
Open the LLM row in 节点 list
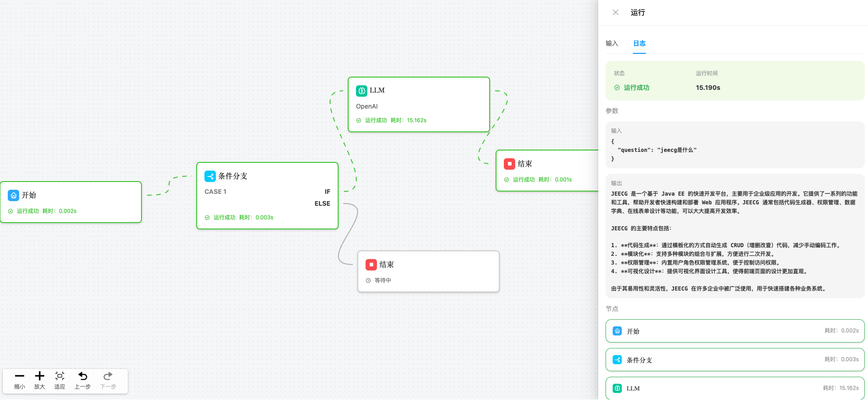pyautogui.click(x=735, y=388)
